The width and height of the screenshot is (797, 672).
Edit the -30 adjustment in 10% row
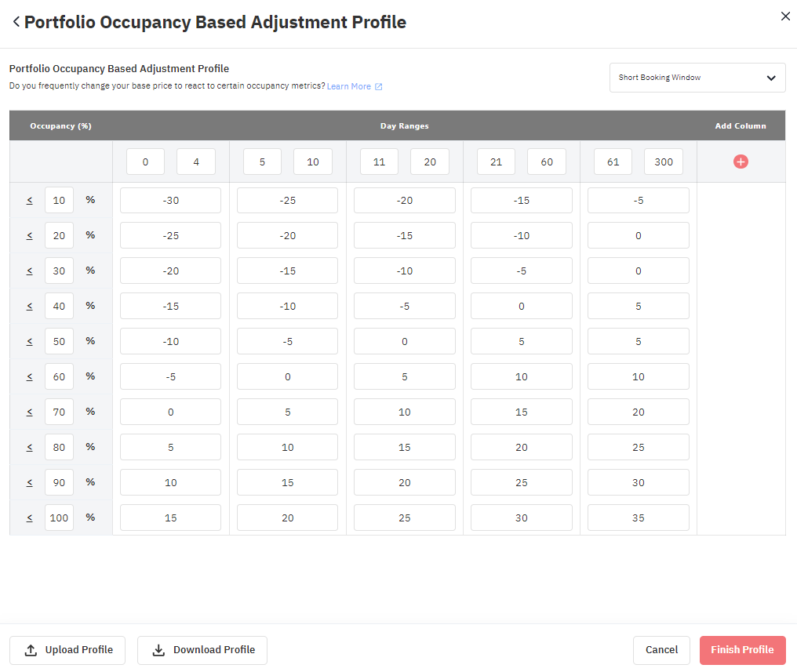click(171, 200)
